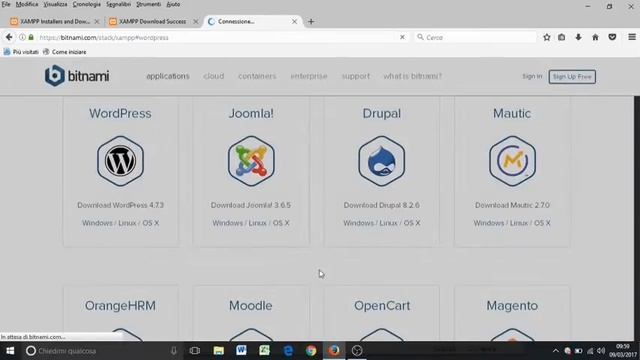This screenshot has width=640, height=360.
Task: Open containers in Bitnami nav
Action: pyautogui.click(x=257, y=76)
